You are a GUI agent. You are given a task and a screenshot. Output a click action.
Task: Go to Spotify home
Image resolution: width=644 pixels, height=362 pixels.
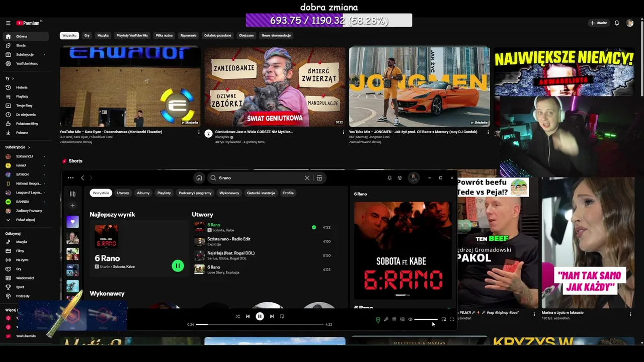point(199,178)
